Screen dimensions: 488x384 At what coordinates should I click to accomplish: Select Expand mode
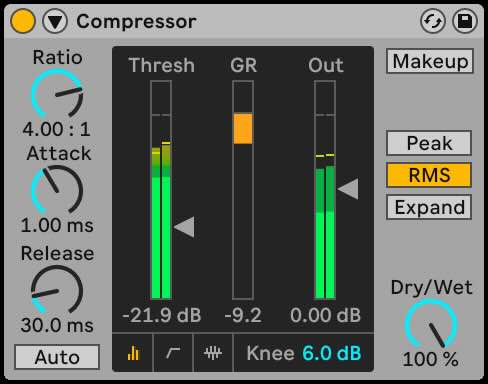[x=429, y=207]
